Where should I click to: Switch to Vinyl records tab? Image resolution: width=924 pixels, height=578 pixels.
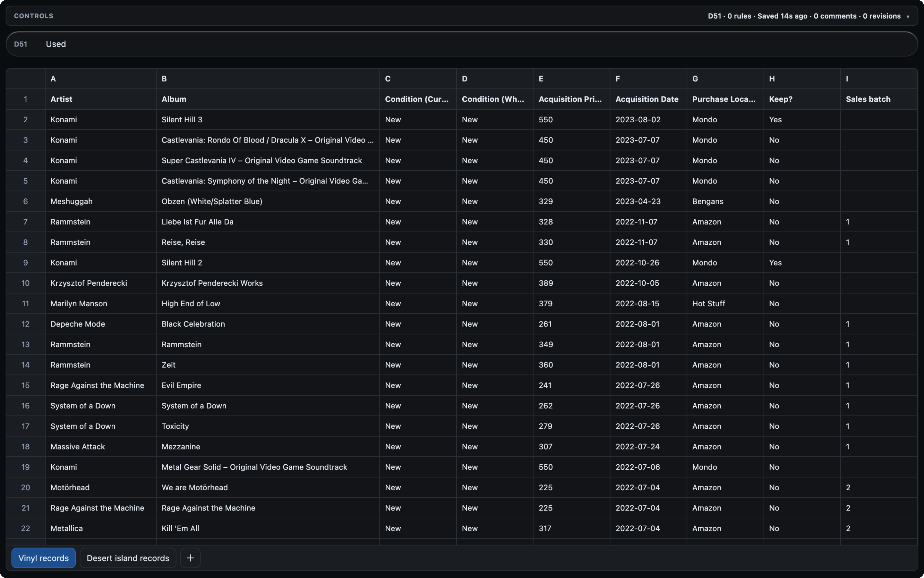(x=44, y=558)
